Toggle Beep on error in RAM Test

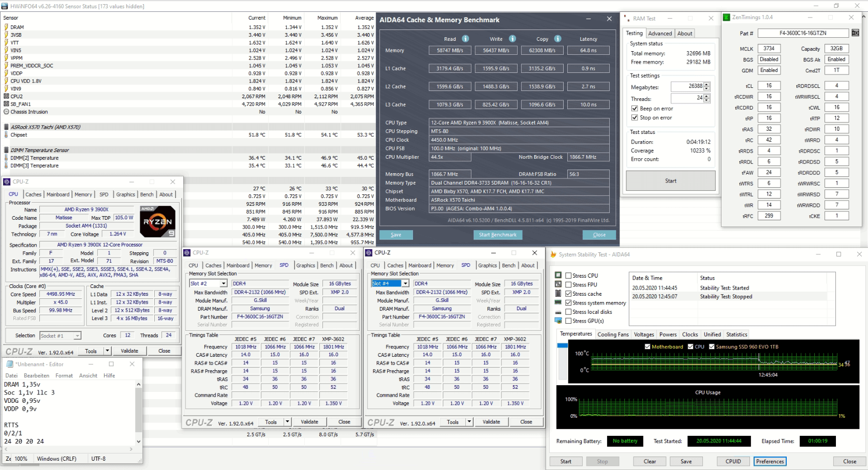635,109
